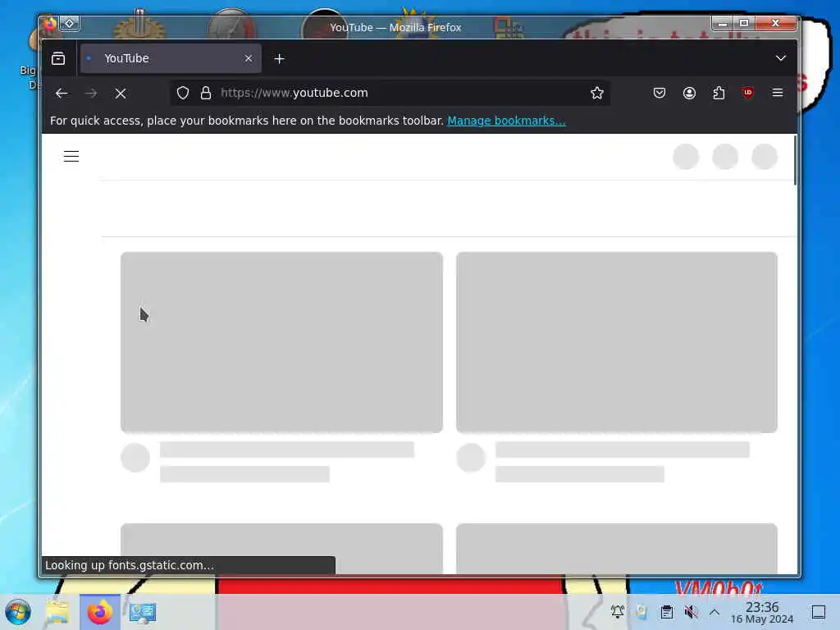Open window menu Firefox icon in titlebar
Image resolution: width=840 pixels, height=630 pixels.
click(x=50, y=23)
